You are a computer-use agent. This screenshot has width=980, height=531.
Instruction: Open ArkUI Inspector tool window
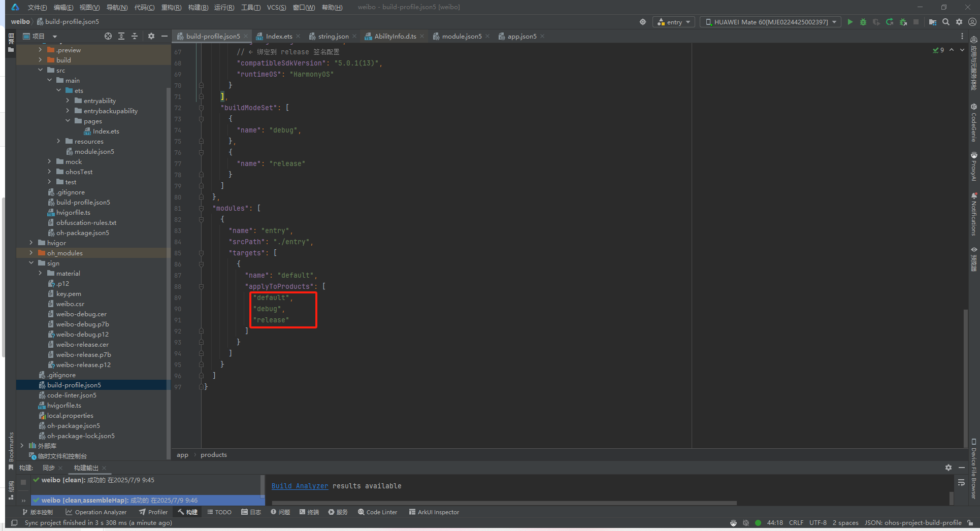coord(434,512)
